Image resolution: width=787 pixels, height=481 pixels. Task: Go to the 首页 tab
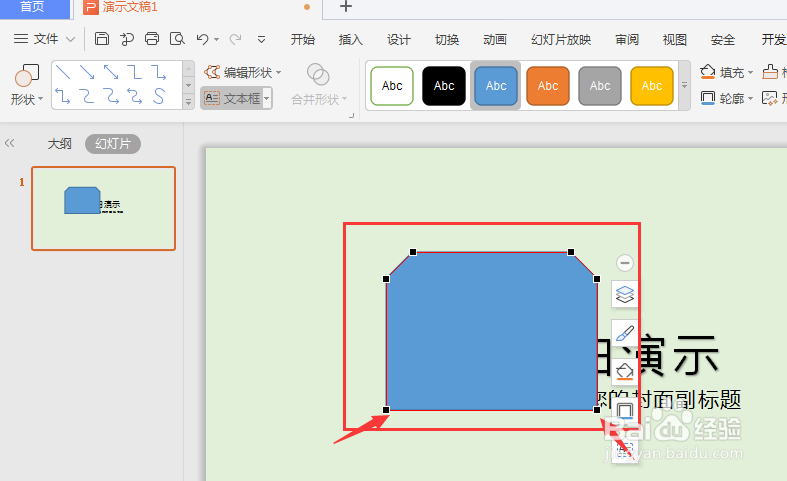[34, 7]
